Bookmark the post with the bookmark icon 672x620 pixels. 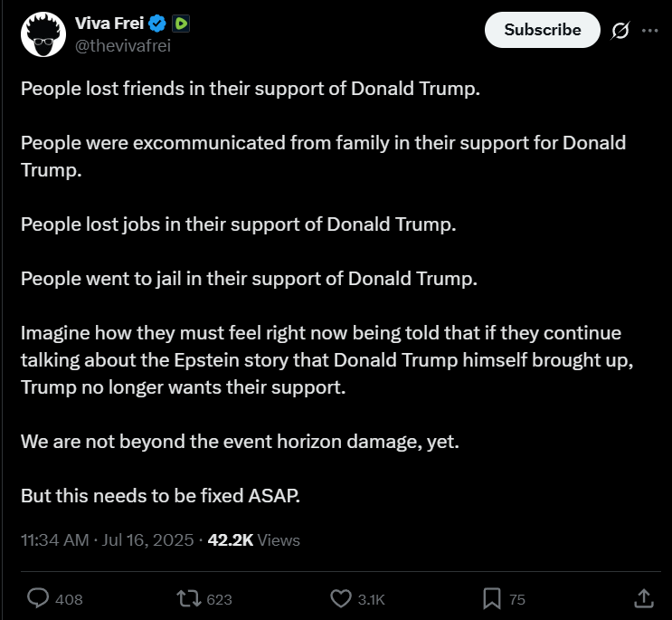click(x=491, y=598)
